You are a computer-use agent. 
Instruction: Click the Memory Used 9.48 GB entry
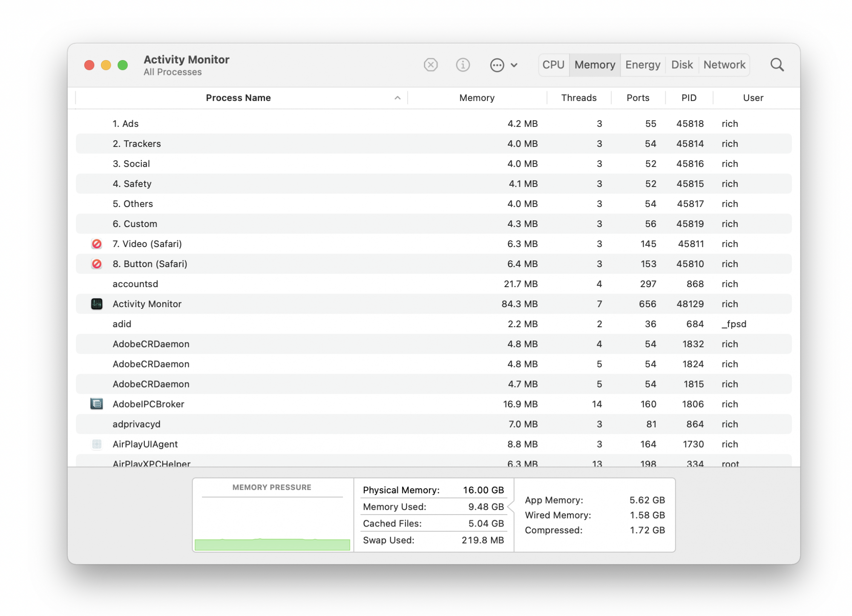click(433, 507)
